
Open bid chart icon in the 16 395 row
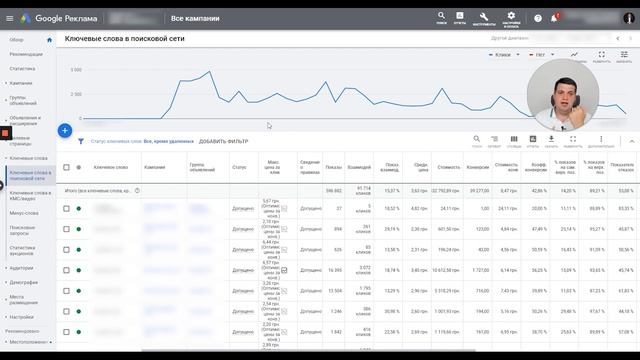point(284,270)
